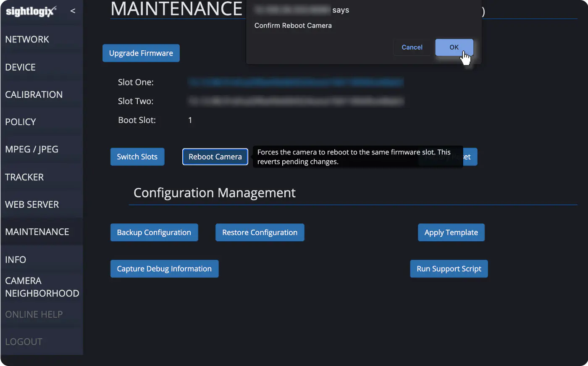Click the Upgrade Firmware button

coord(141,53)
